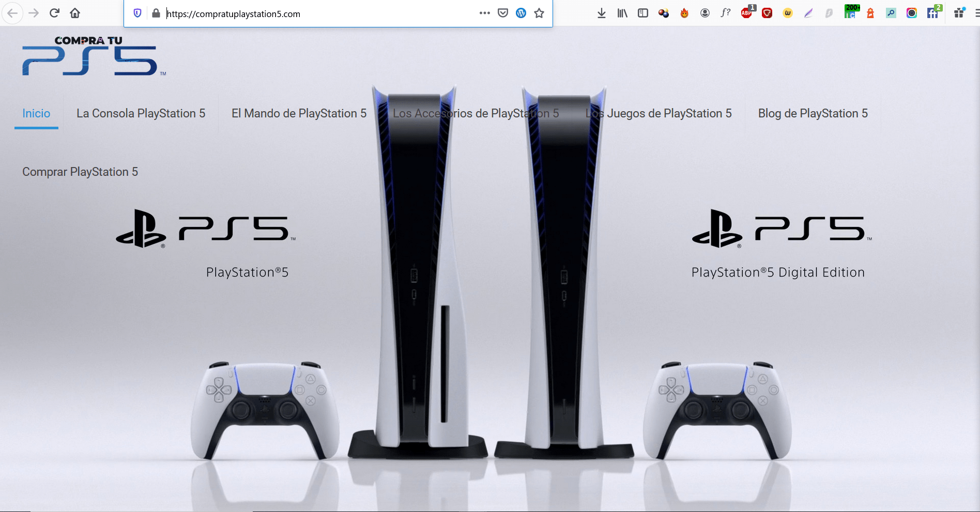Screen dimensions: 980x512
Task: Click the WordPress icon in address bar
Action: [521, 13]
